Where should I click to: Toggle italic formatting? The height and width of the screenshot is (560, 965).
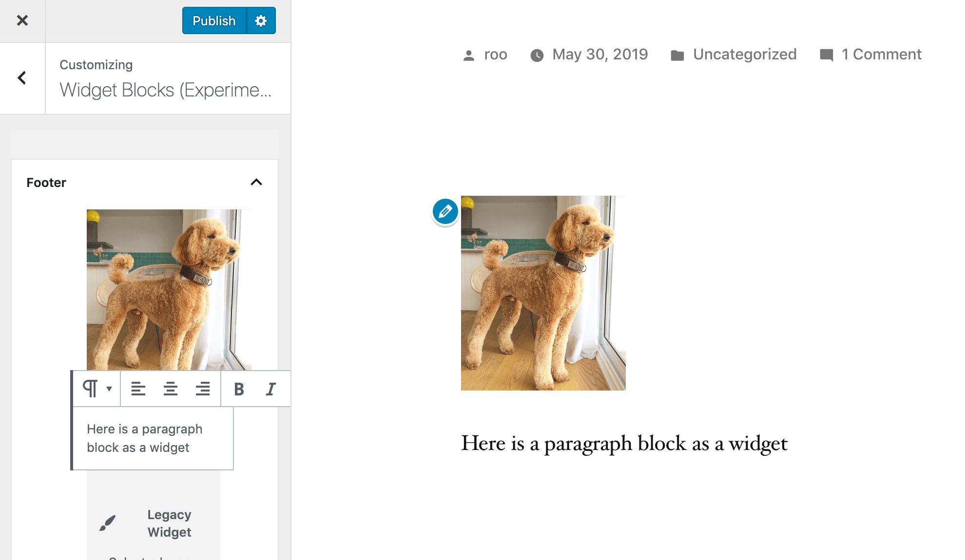271,389
